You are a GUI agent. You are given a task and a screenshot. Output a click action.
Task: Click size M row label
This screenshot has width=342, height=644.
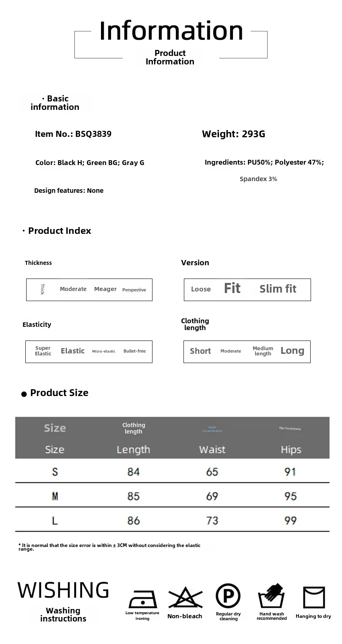point(55,496)
